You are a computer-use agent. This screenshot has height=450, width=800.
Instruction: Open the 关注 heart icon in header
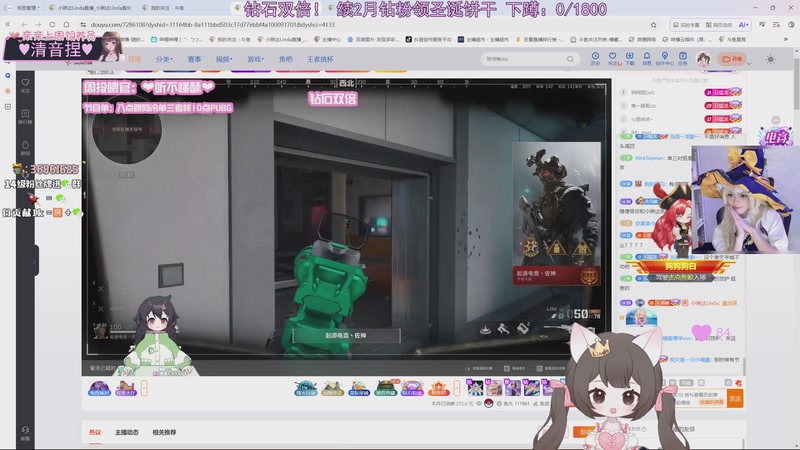point(612,58)
